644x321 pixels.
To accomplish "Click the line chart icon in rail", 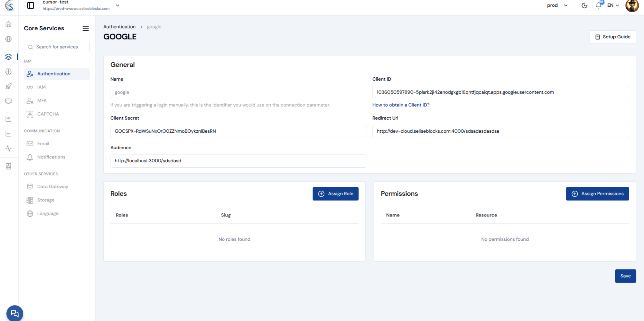I will coord(9,134).
